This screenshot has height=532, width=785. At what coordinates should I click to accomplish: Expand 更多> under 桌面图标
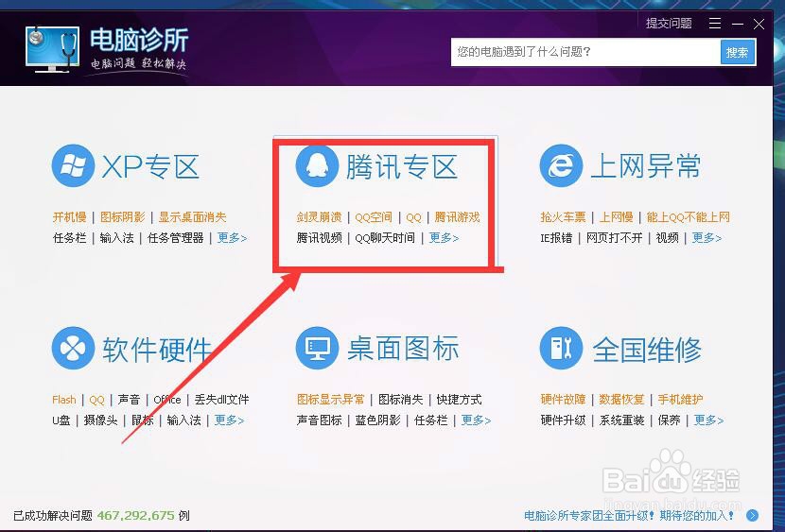point(476,420)
